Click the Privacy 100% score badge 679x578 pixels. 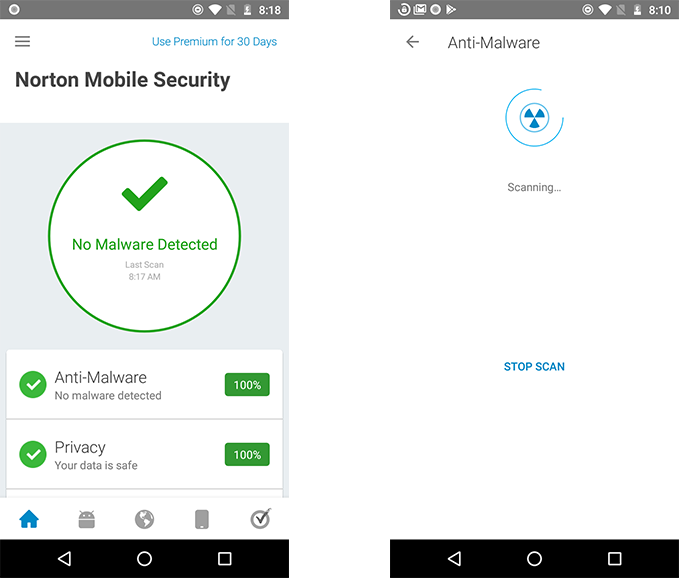point(247,454)
